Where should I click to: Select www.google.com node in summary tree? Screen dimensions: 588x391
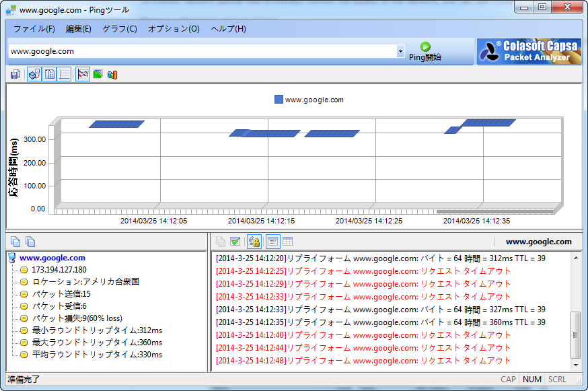(x=52, y=258)
